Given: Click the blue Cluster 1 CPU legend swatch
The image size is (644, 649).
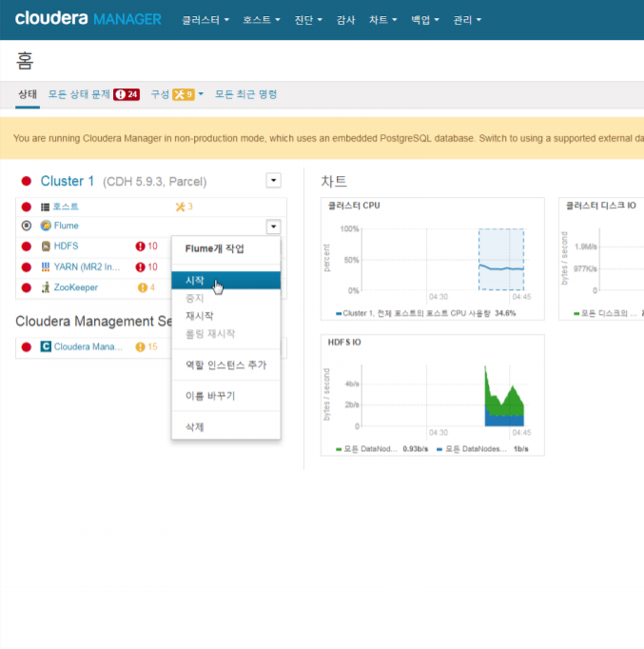Looking at the screenshot, I should [339, 313].
